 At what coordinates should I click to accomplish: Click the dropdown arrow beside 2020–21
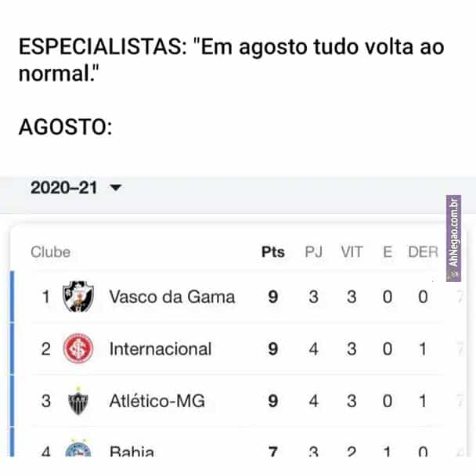[x=117, y=189]
